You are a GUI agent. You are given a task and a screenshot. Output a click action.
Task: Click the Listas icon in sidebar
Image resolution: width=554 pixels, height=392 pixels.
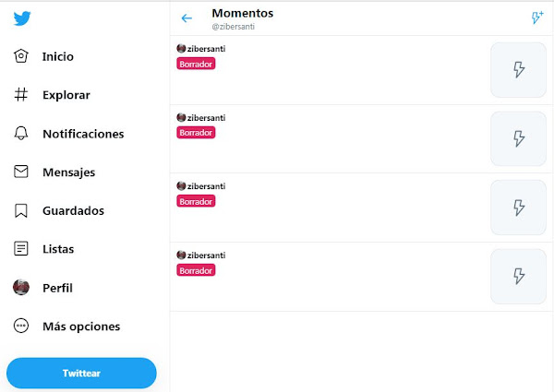coord(21,249)
